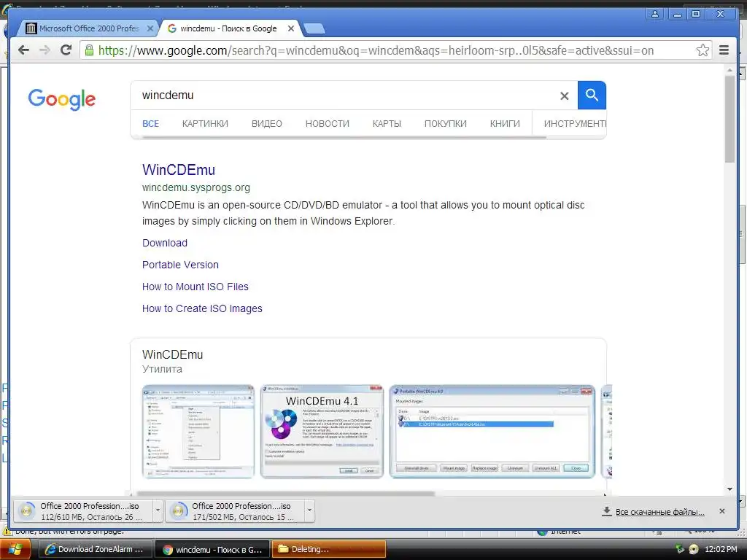Close the wincdemu Google search tab
Viewport: 747px width, 560px height.
291,28
